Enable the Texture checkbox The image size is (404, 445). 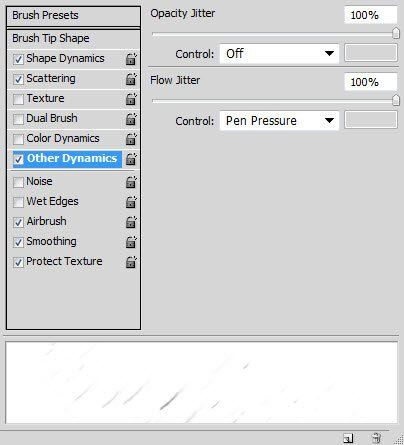[18, 99]
